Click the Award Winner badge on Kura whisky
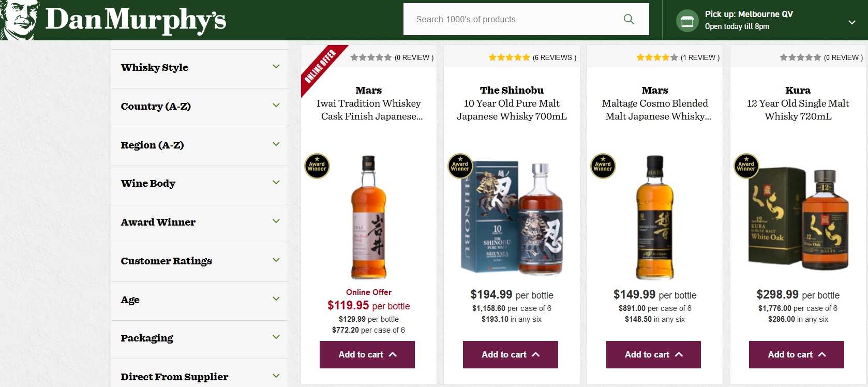The width and height of the screenshot is (868, 387). click(x=746, y=166)
